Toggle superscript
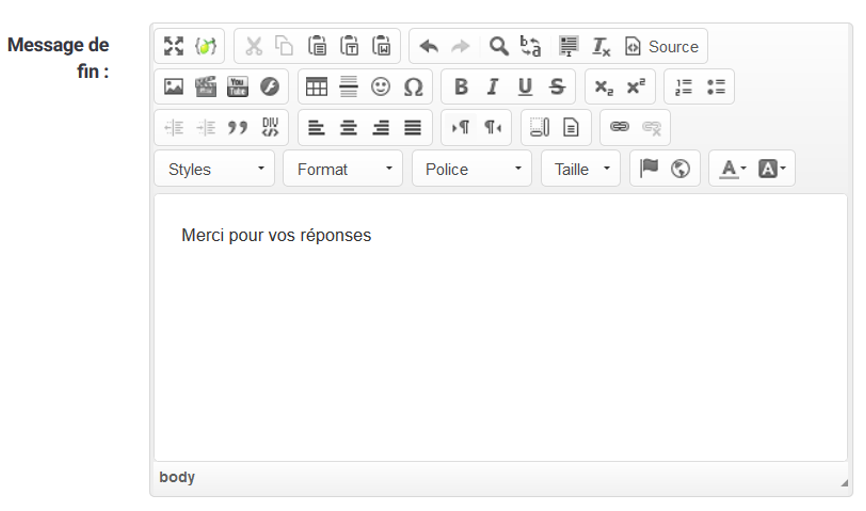This screenshot has width=866, height=511. click(x=636, y=87)
